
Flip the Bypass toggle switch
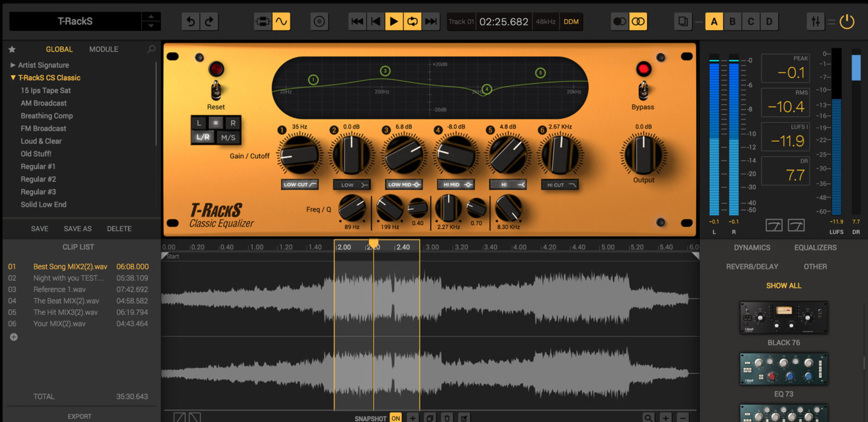(643, 91)
